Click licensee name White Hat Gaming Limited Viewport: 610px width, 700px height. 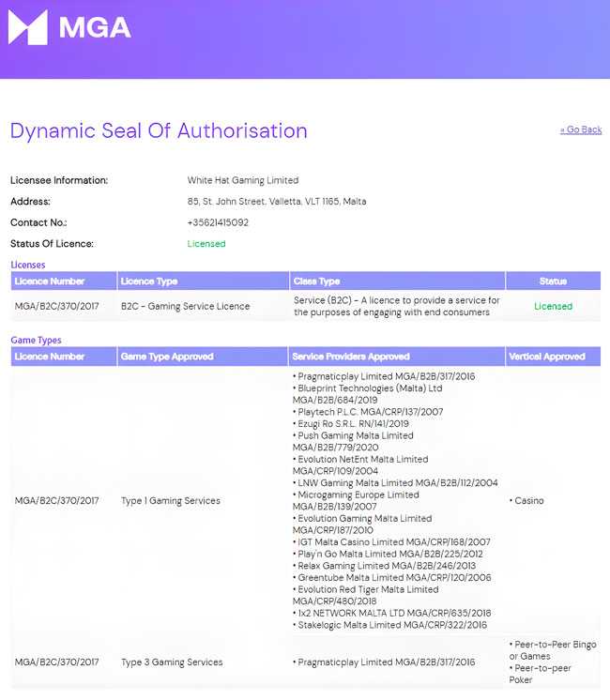pos(243,180)
